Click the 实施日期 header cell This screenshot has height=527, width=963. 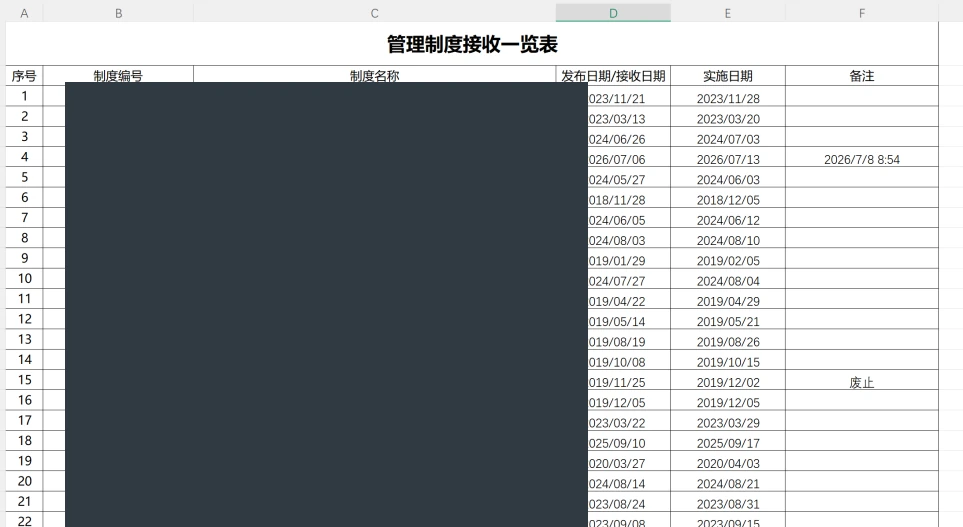click(728, 76)
